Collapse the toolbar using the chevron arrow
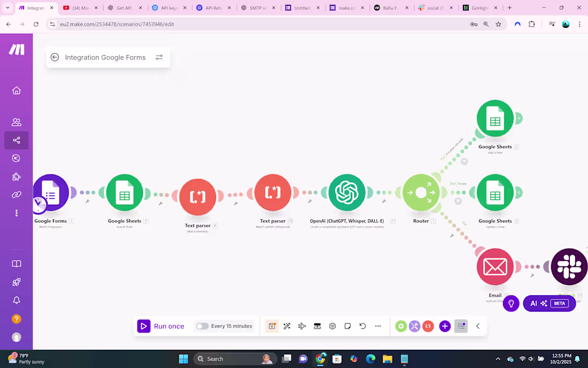The width and height of the screenshot is (588, 368). (477, 326)
